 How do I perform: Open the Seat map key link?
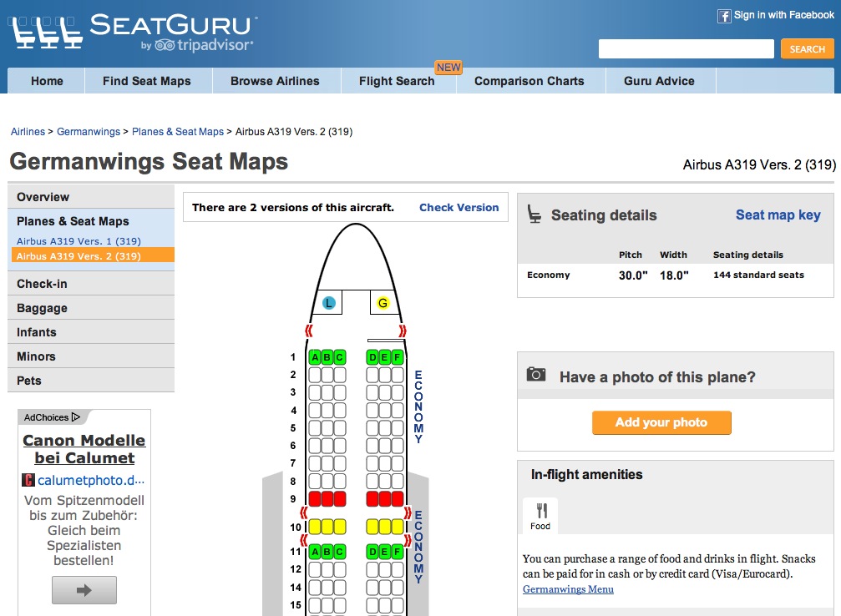point(778,215)
